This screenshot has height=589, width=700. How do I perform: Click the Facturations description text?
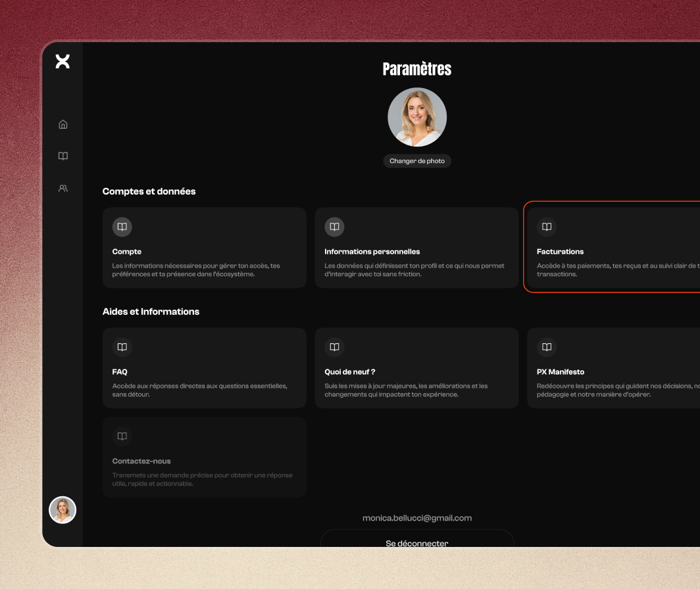618,270
